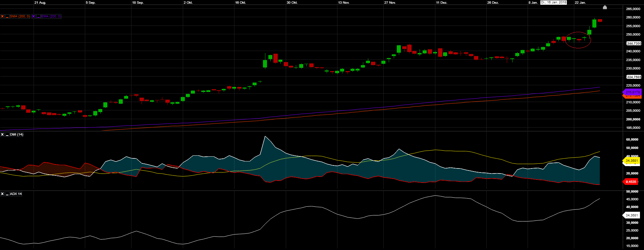The width and height of the screenshot is (644, 250).
Task: Click the ADX 14 indicator label
Action: (16, 194)
